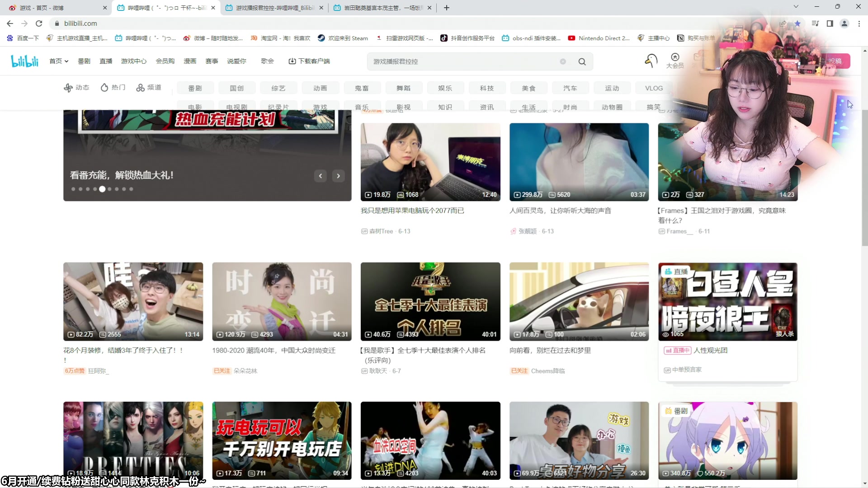Open 时尚变迁 video thumbnail
The image size is (868, 488).
coord(282,301)
